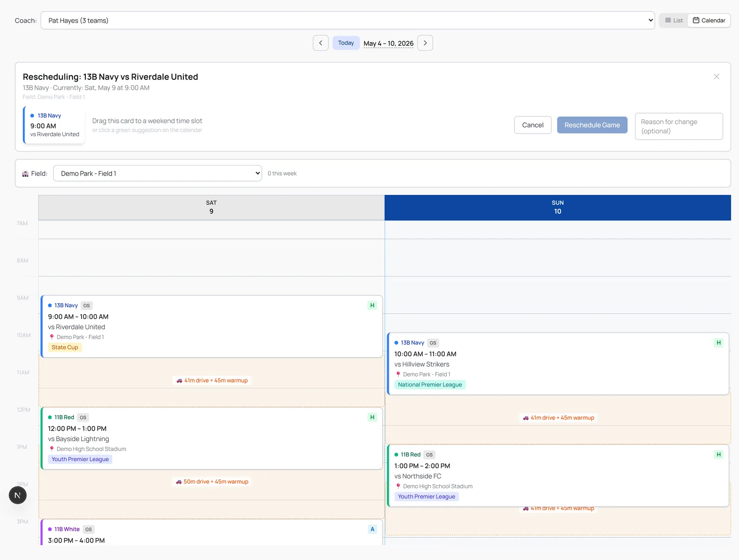Click the GS tag on Saturday 13B Navy card
The width and height of the screenshot is (739, 560).
coord(86,305)
